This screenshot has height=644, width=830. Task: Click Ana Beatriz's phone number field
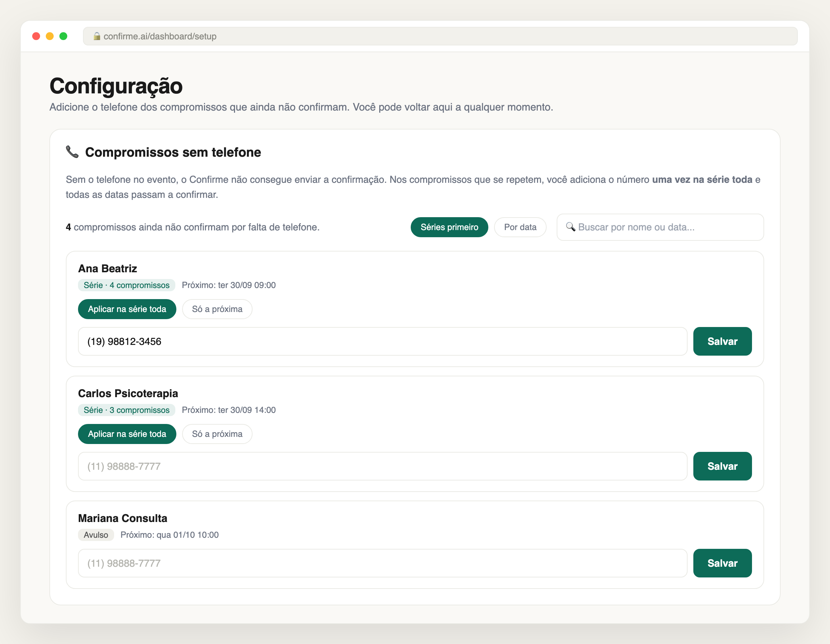(382, 341)
